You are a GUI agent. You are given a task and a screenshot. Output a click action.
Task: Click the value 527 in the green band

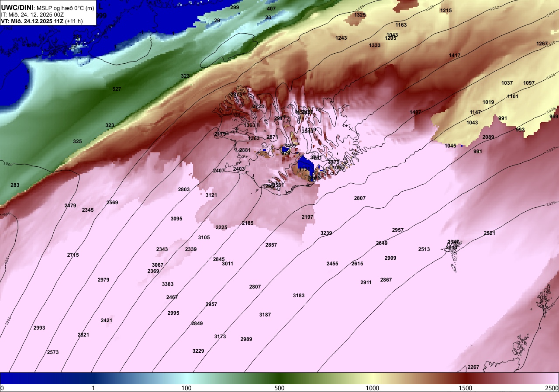click(117, 89)
